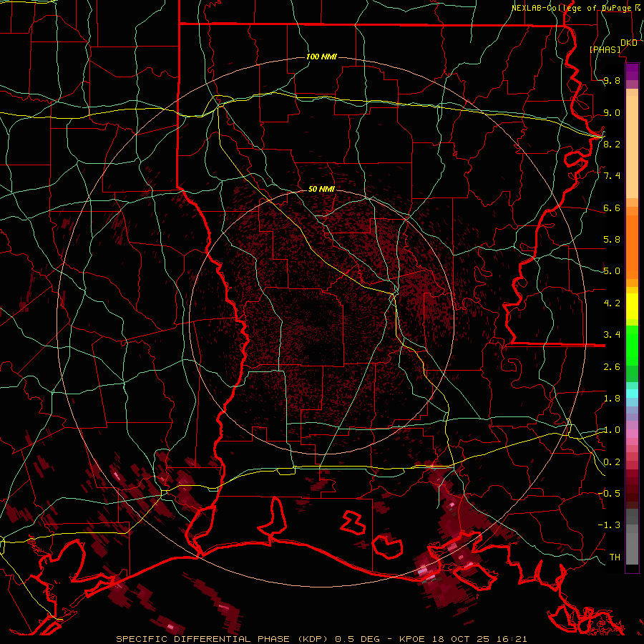Click the bright green segment of the color scale
The image size is (644, 644).
632,346
